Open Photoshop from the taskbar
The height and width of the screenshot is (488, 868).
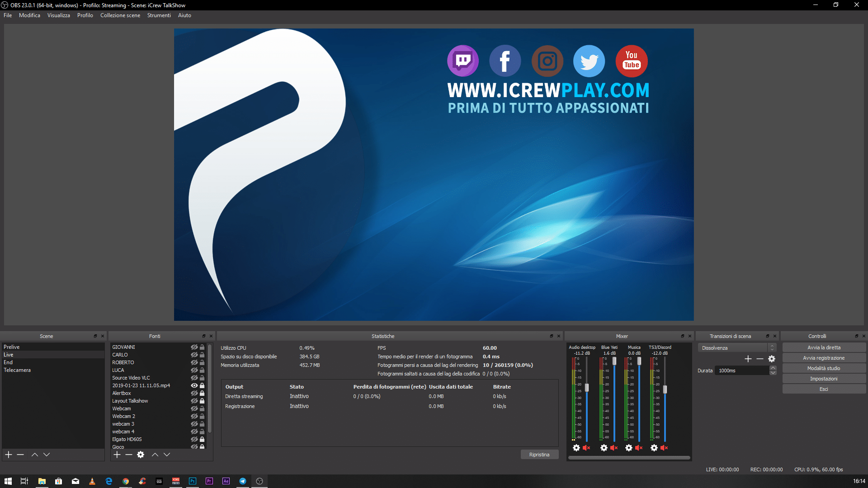[193, 481]
